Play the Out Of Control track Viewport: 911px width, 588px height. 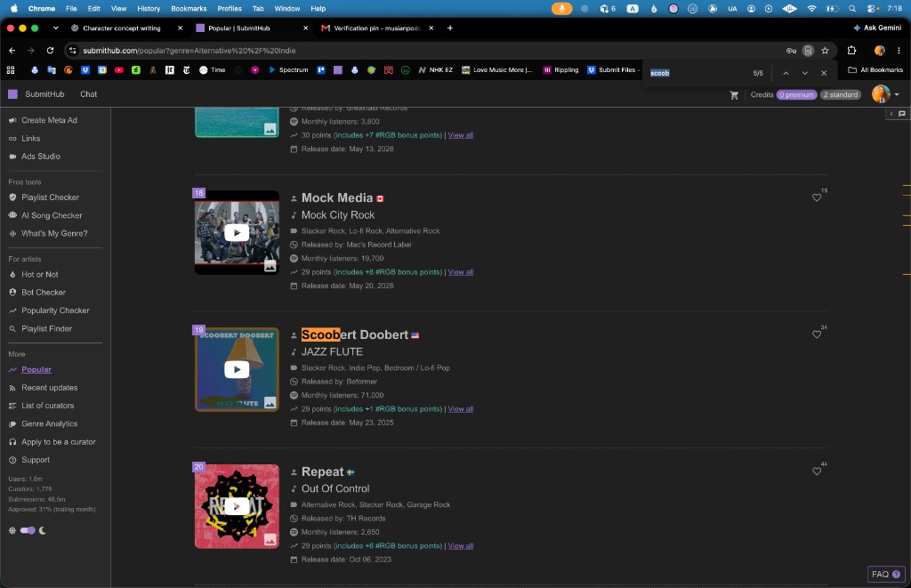click(x=237, y=506)
